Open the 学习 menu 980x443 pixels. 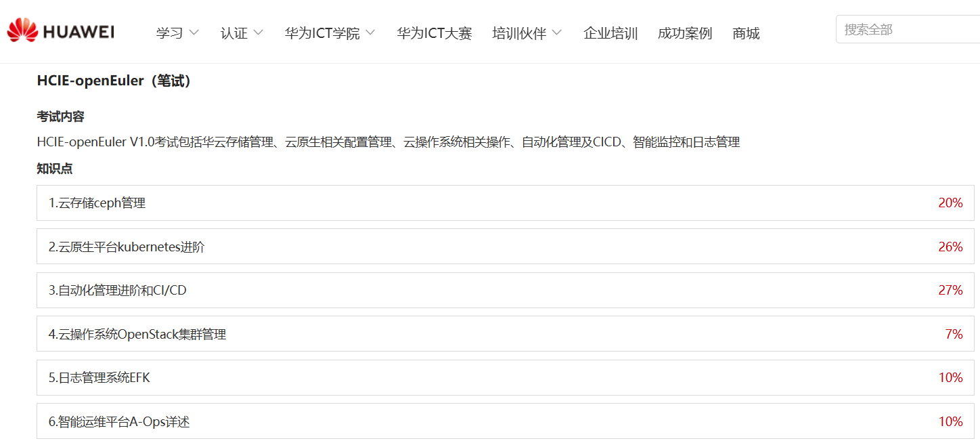tap(169, 33)
